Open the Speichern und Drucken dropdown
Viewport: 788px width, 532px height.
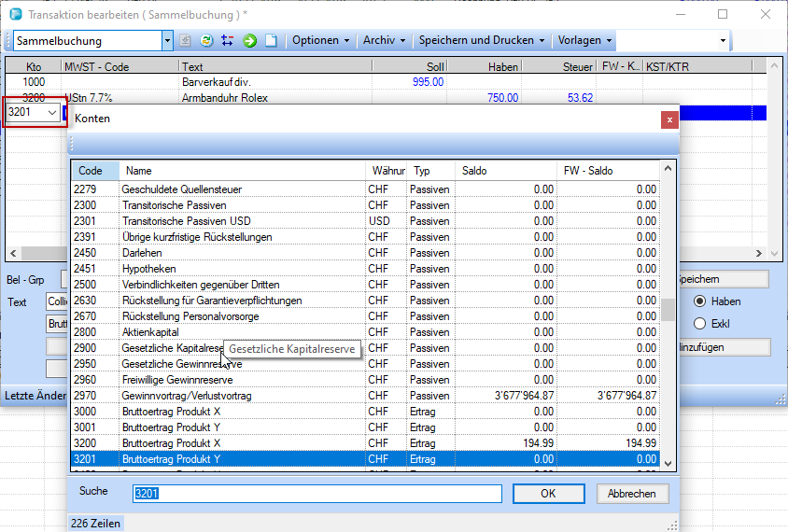click(482, 41)
